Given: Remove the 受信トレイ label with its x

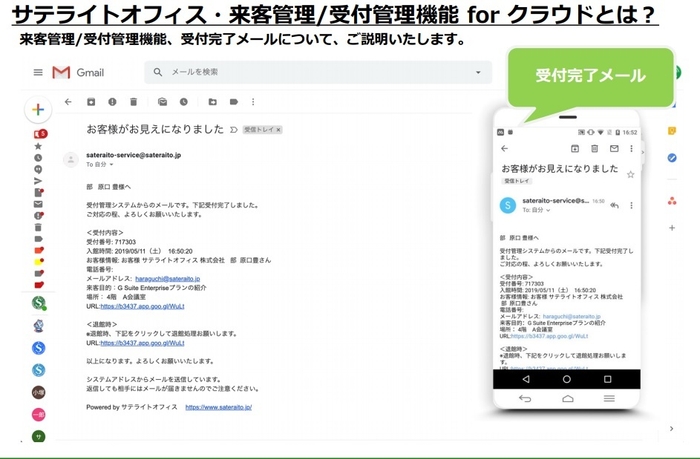Looking at the screenshot, I should 279,130.
